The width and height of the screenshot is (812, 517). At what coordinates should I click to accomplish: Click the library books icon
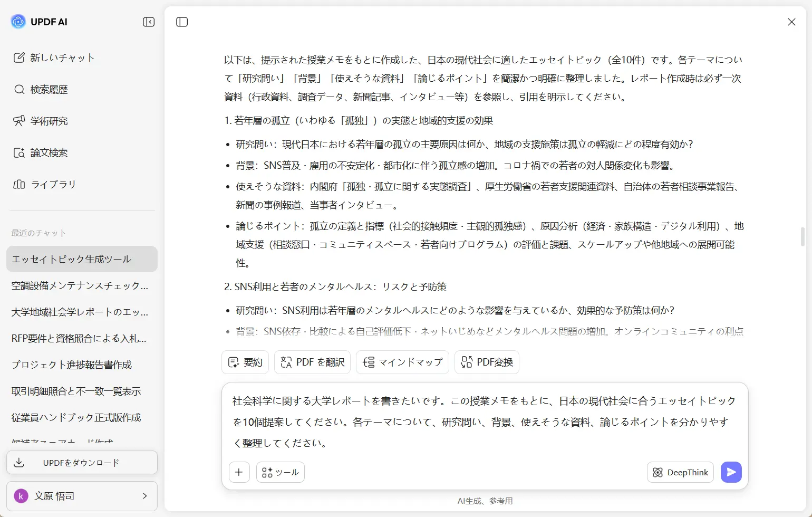19,184
